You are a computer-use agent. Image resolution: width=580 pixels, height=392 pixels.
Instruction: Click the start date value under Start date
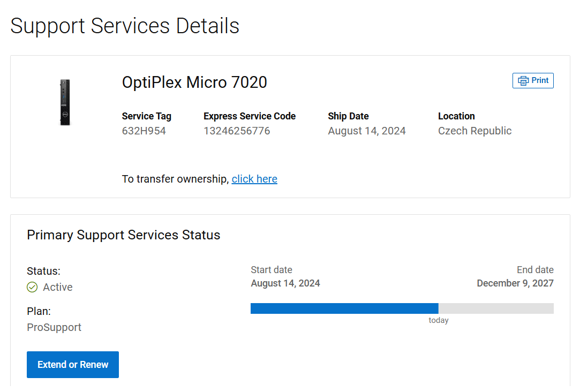coord(285,283)
